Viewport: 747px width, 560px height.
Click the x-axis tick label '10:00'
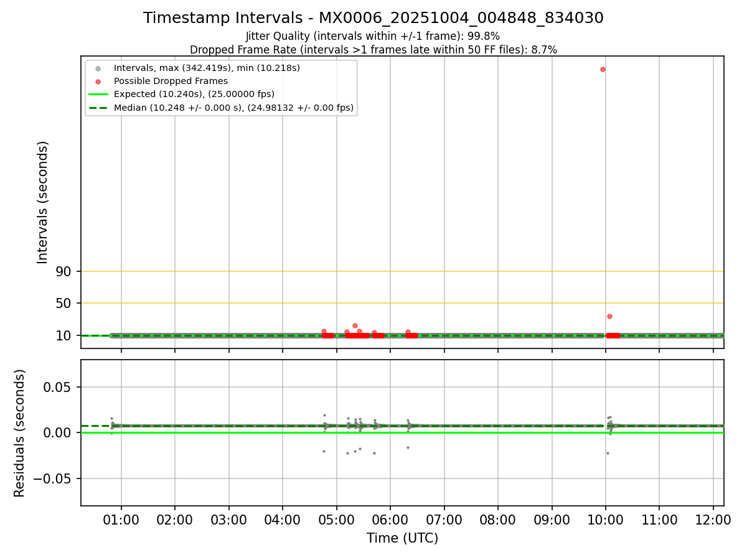[606, 520]
